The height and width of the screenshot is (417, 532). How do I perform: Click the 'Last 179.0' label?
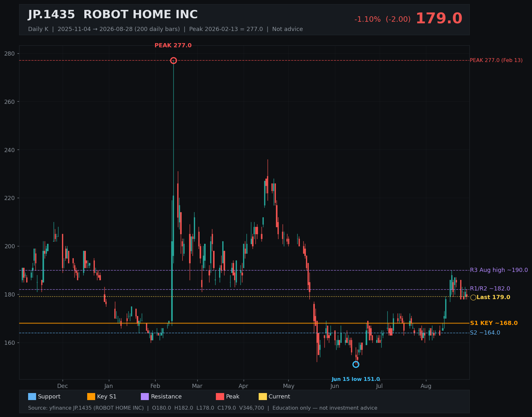point(493,297)
